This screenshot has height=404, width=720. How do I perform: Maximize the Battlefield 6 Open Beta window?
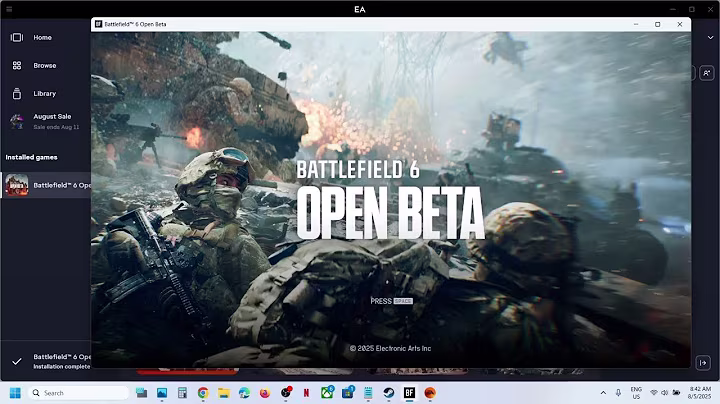tap(658, 24)
